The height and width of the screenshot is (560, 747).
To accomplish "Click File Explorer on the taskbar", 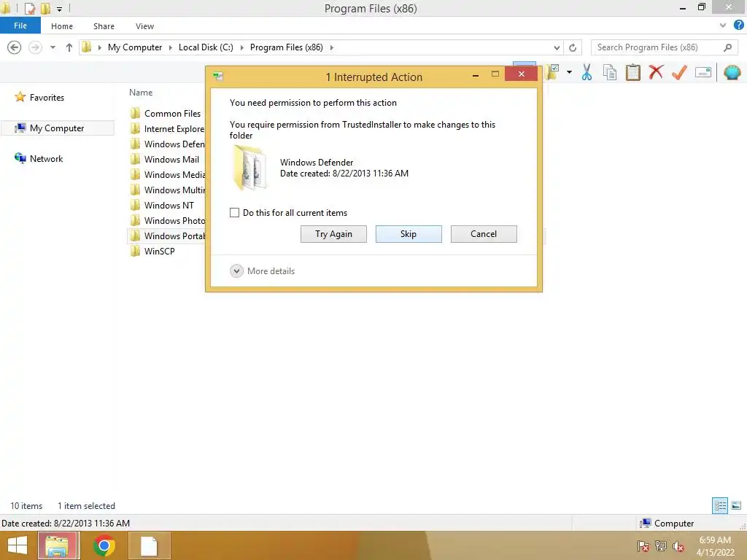I will coord(57,545).
